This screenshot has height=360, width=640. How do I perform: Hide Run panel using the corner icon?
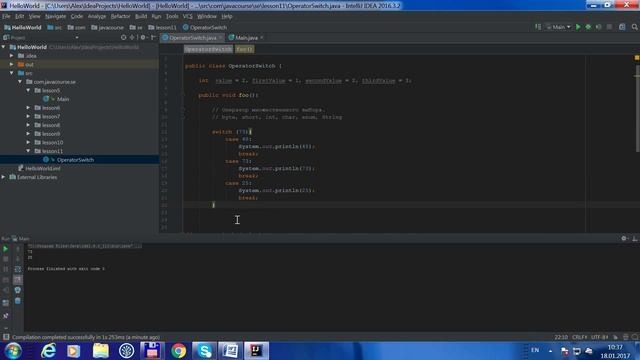[635, 238]
